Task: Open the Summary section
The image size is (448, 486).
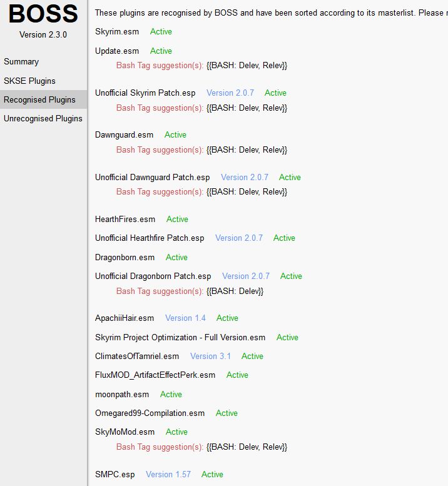Action: click(21, 62)
